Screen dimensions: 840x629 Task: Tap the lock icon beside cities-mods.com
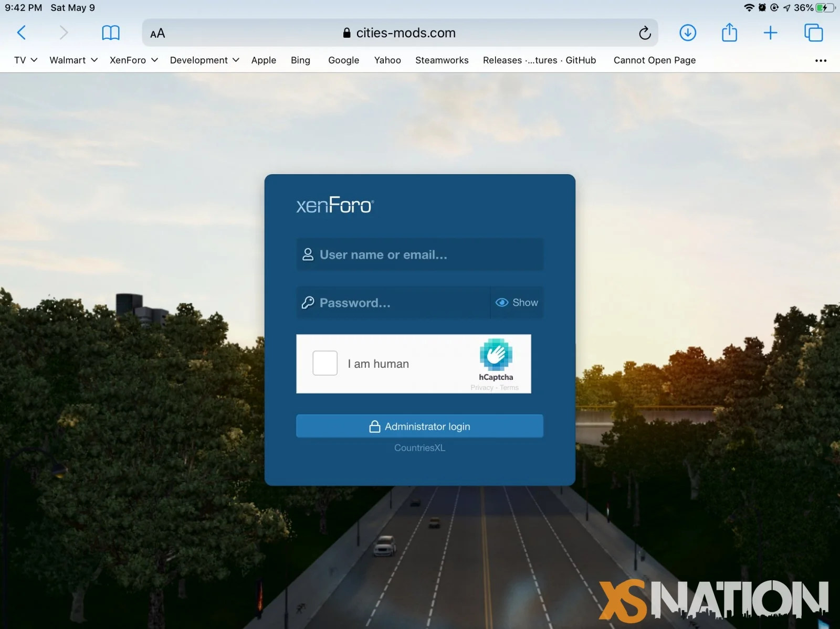346,33
